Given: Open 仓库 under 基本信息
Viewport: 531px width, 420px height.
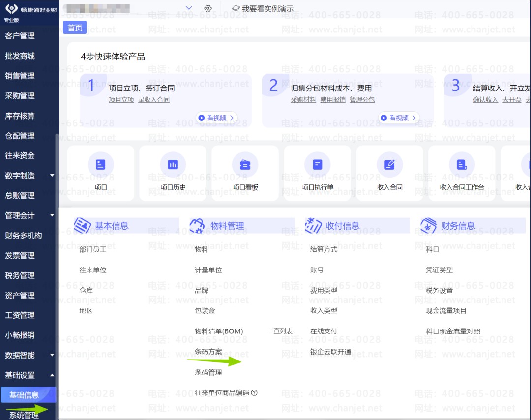Looking at the screenshot, I should [x=86, y=290].
